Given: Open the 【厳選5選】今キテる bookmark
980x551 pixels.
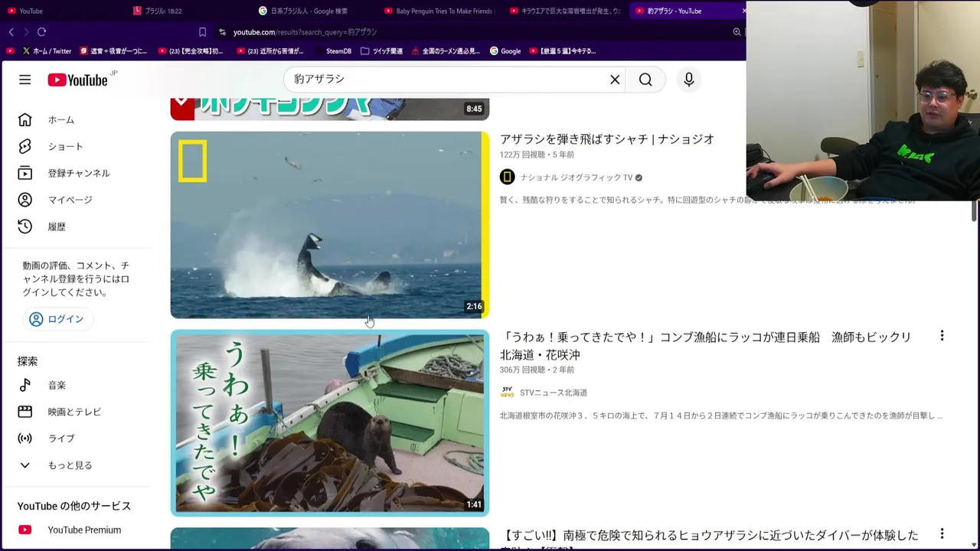Looking at the screenshot, I should (562, 51).
